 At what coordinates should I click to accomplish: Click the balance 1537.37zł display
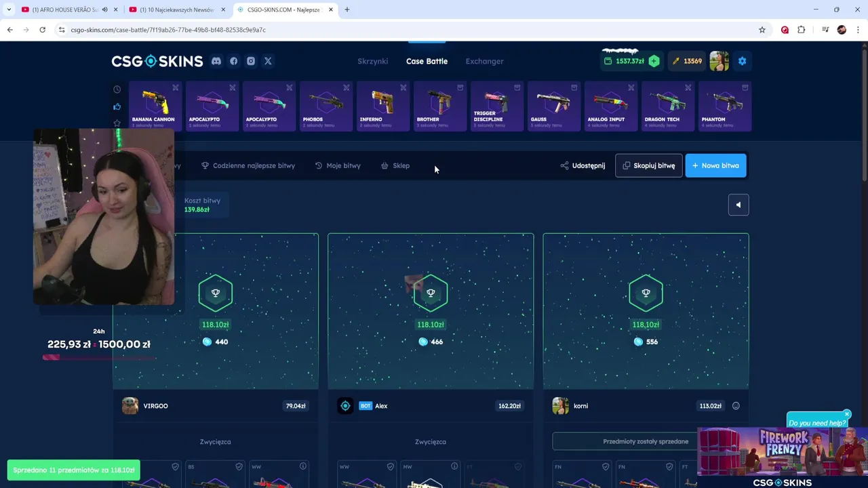tap(625, 61)
